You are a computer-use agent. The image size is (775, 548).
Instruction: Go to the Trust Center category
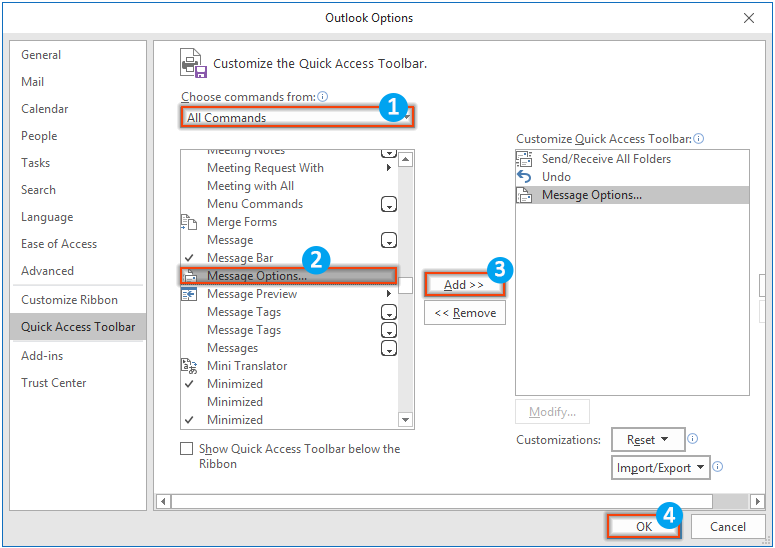[x=54, y=383]
